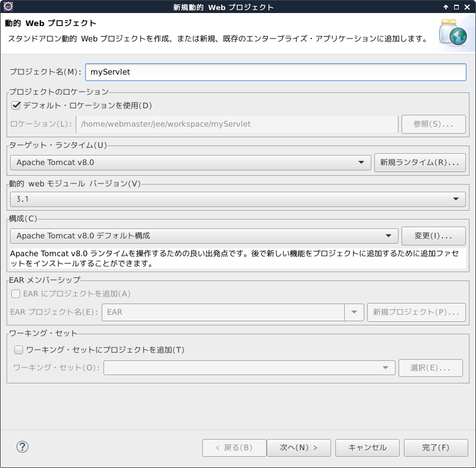Click the location path field
Image resolution: width=476 pixels, height=468 pixels.
tap(237, 124)
